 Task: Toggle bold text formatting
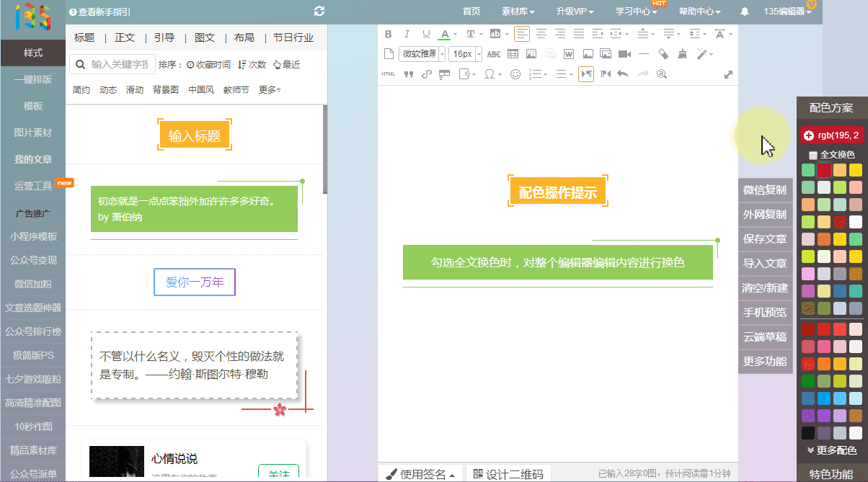(x=389, y=34)
